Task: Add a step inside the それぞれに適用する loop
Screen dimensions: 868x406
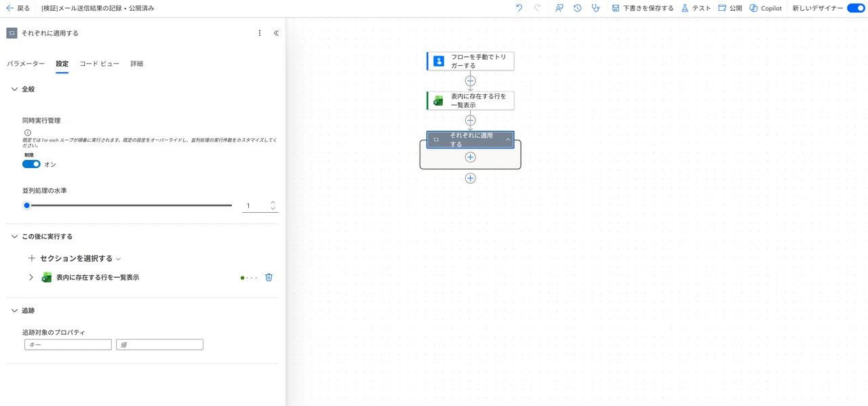Action: coord(471,157)
